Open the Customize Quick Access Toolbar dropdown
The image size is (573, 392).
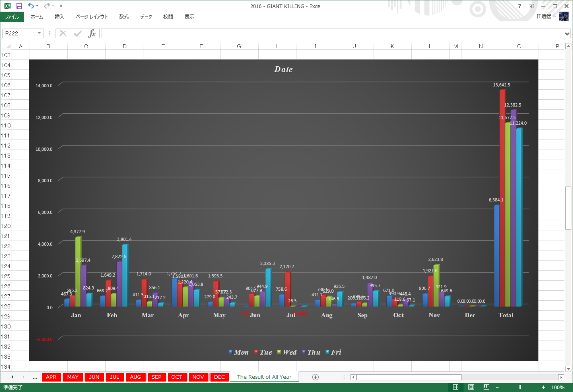(61, 6)
